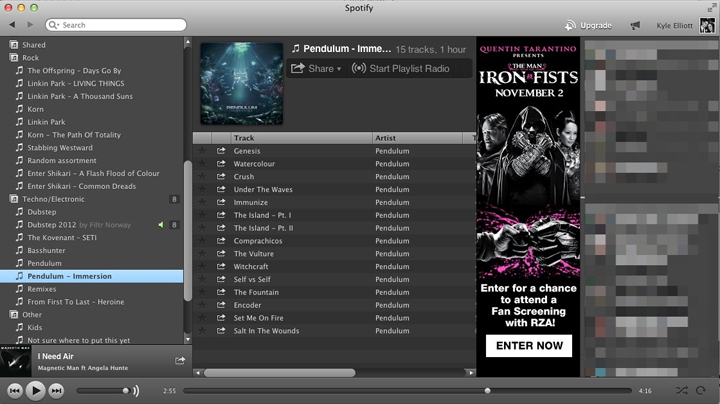Collapse the Other playlist folder
The height and width of the screenshot is (404, 720).
tap(14, 315)
